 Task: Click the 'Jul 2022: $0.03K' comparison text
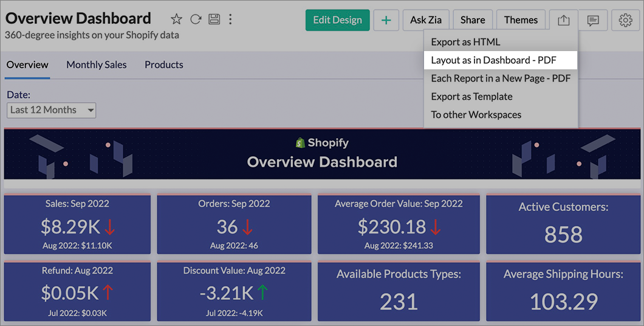click(77, 313)
